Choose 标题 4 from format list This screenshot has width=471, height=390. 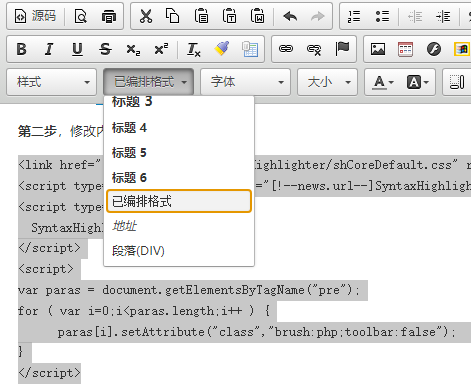[x=179, y=128]
